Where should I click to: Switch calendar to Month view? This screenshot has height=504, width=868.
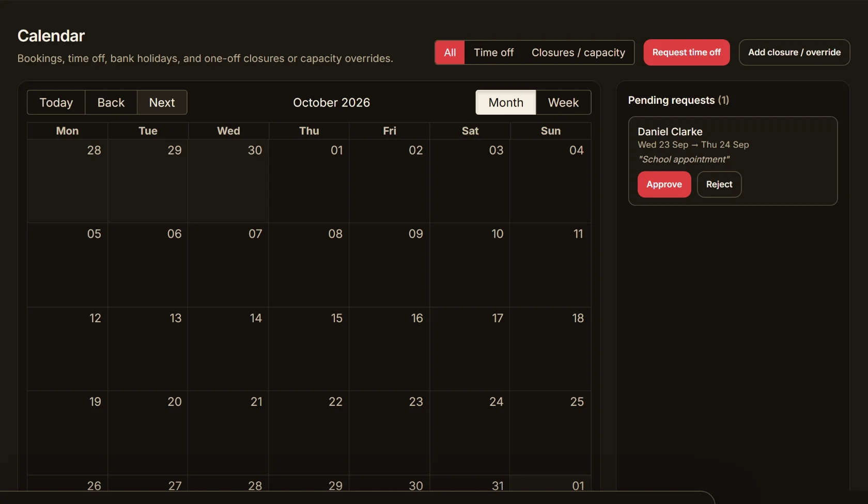[x=506, y=102]
